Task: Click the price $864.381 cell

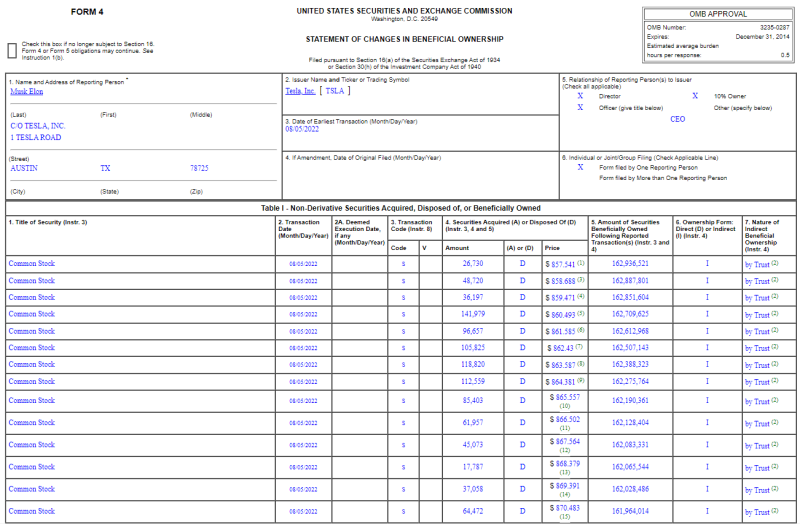Action: coord(563,382)
